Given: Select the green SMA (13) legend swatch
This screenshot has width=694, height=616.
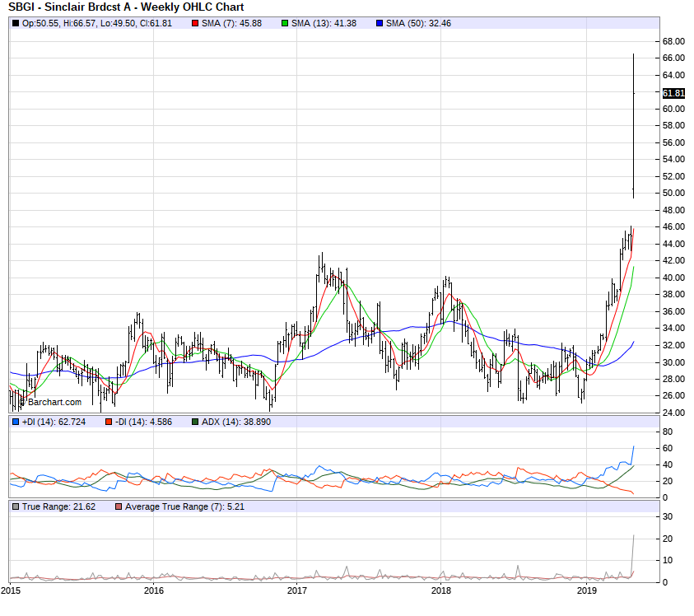Looking at the screenshot, I should [285, 23].
